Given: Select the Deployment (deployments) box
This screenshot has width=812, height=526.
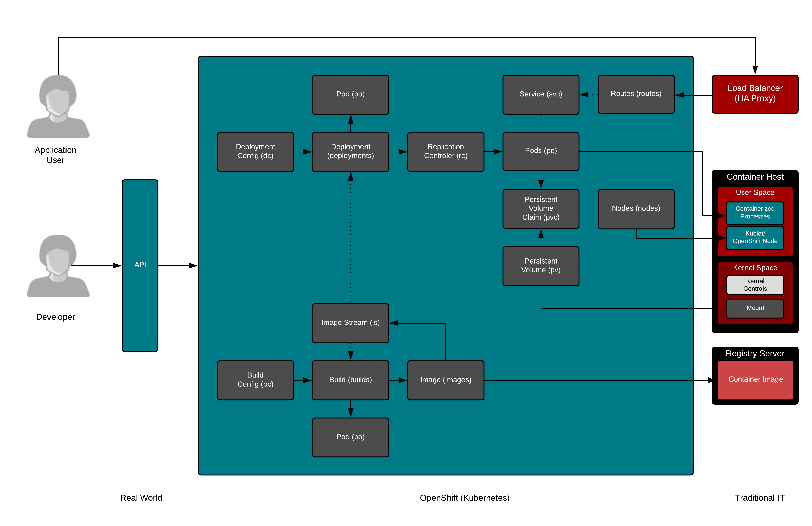Looking at the screenshot, I should coord(351,152).
